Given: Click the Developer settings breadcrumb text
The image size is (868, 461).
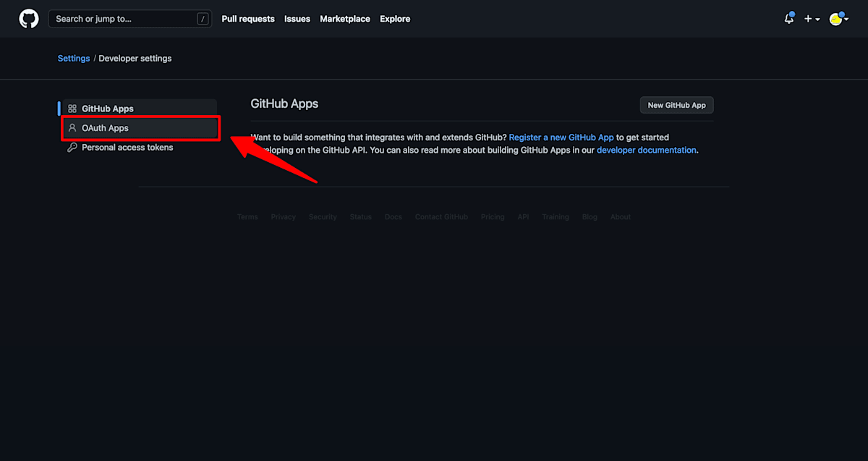Looking at the screenshot, I should click(135, 58).
